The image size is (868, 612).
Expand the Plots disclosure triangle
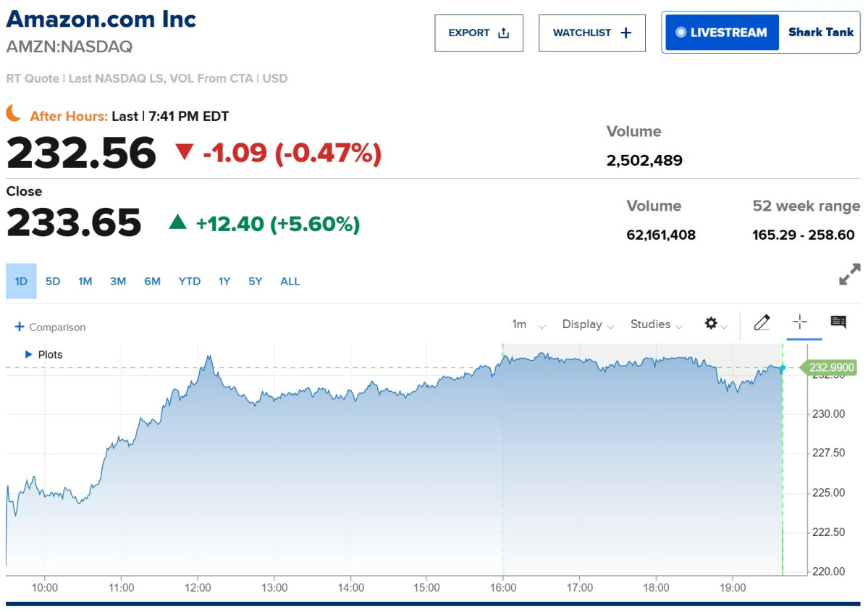click(x=29, y=354)
